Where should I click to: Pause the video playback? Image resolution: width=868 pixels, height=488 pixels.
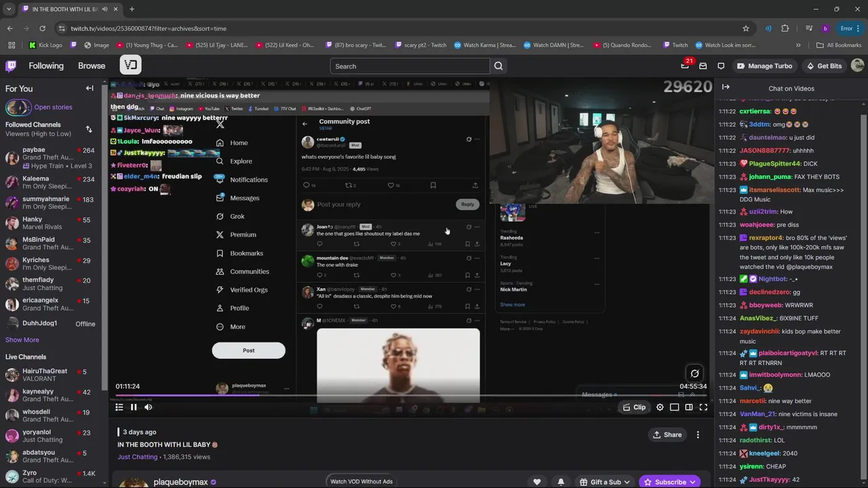(x=134, y=407)
